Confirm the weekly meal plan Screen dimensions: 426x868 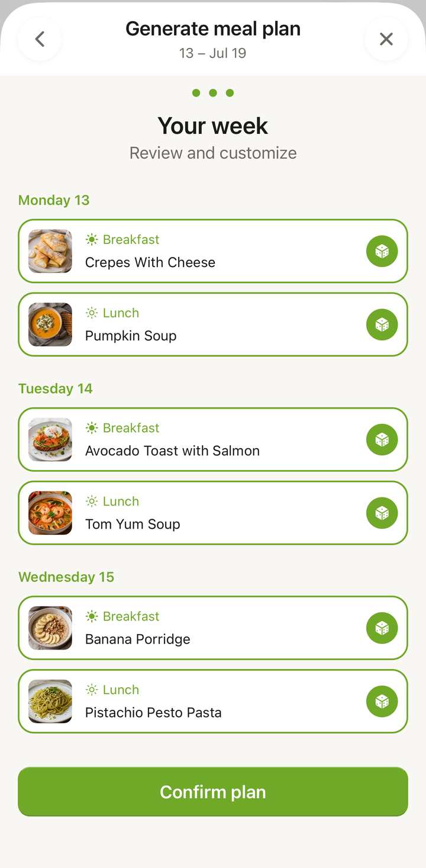(213, 792)
